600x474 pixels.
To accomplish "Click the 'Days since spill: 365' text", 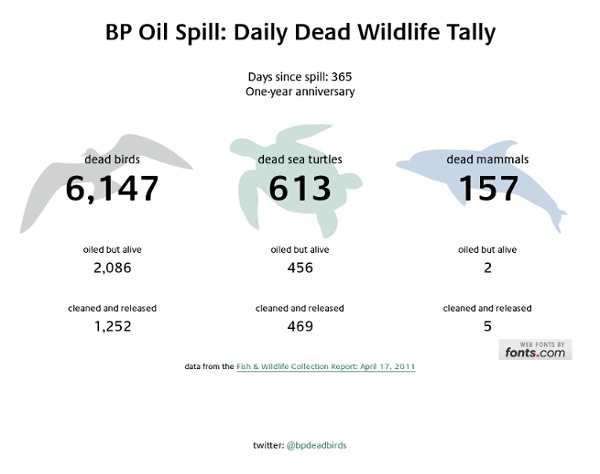I will [300, 76].
